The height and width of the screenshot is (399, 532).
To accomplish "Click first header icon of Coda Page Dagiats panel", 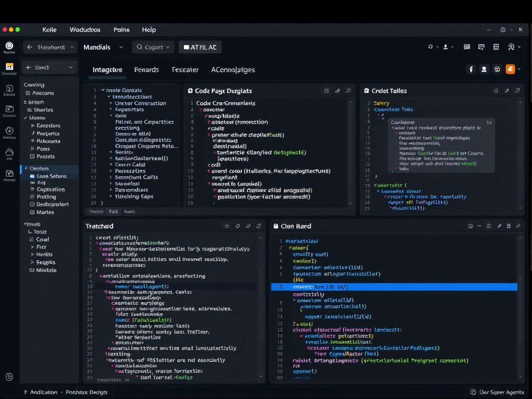I will pos(326,90).
